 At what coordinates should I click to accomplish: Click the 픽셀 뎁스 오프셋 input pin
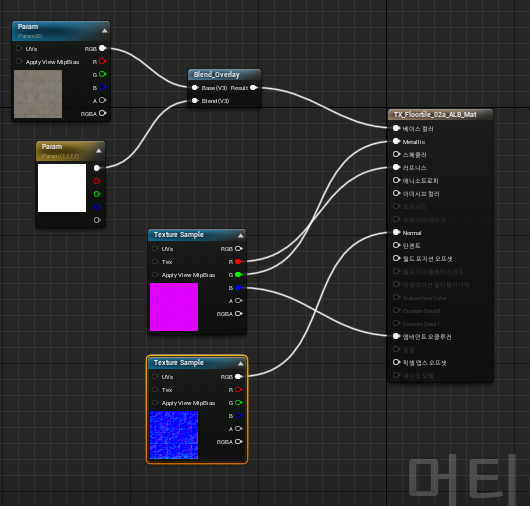tap(396, 362)
